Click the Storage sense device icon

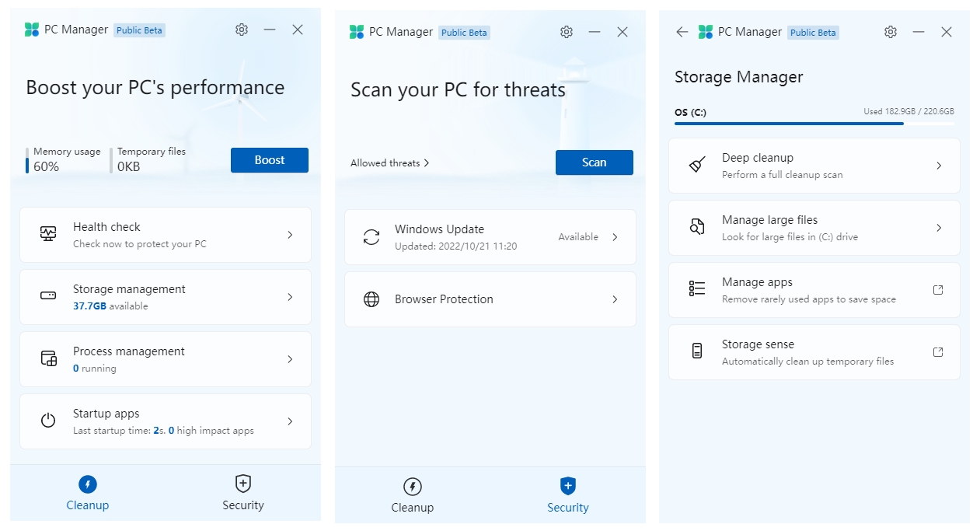(697, 351)
